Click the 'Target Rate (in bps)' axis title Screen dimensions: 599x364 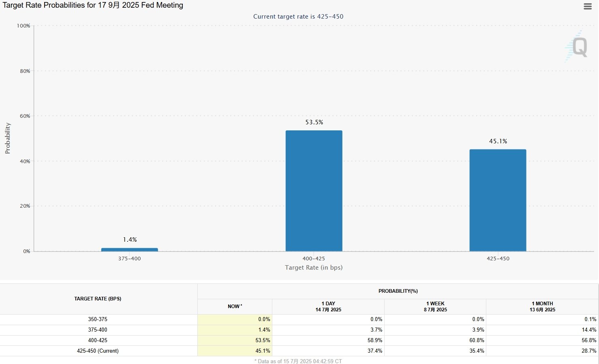[x=313, y=268]
